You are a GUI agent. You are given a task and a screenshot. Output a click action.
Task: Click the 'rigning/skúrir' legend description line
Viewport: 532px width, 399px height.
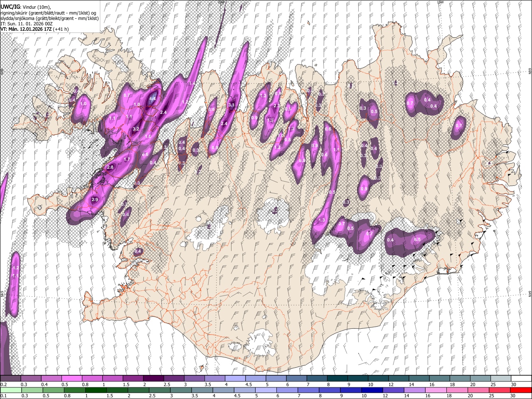48,13
